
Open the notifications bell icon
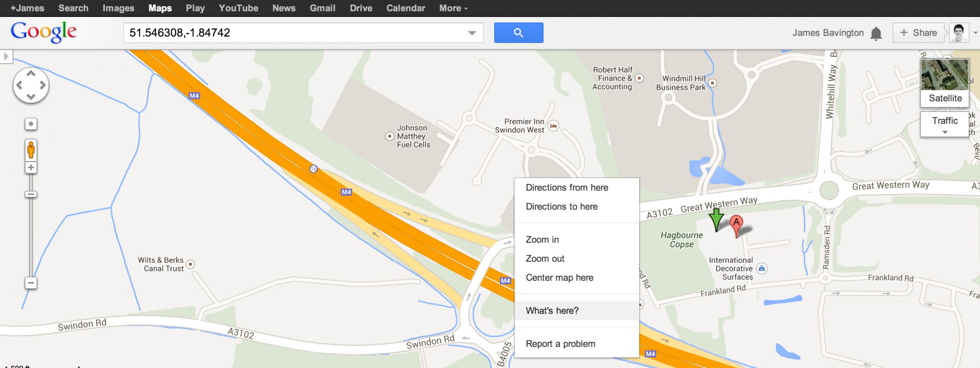point(876,34)
